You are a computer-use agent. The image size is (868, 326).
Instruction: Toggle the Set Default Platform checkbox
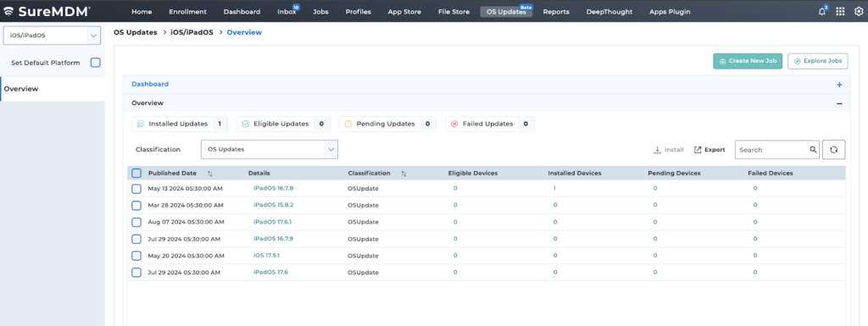[95, 63]
